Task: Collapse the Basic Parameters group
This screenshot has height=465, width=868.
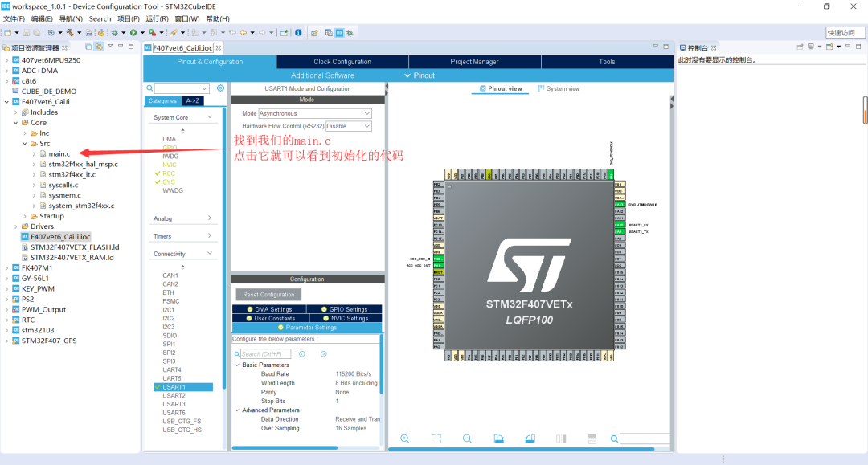Action: tap(237, 365)
